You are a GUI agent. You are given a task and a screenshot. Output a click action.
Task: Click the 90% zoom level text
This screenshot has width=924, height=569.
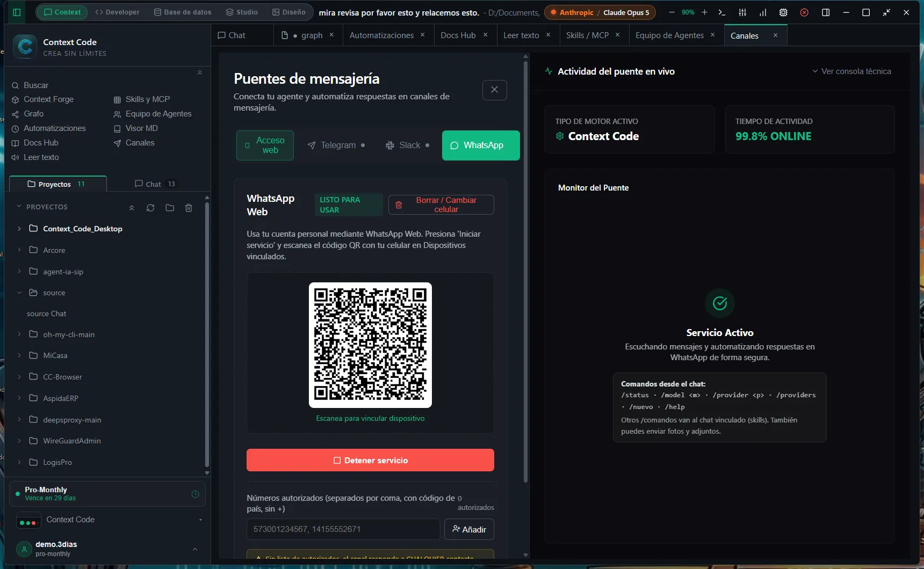[x=688, y=12]
